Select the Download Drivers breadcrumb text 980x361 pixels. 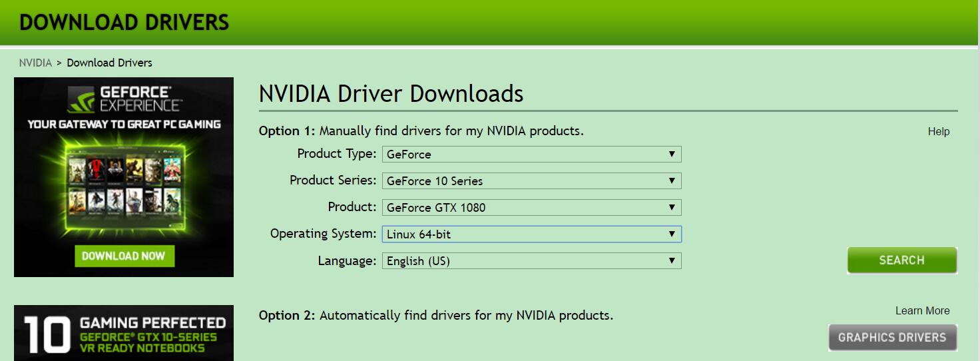pyautogui.click(x=109, y=63)
